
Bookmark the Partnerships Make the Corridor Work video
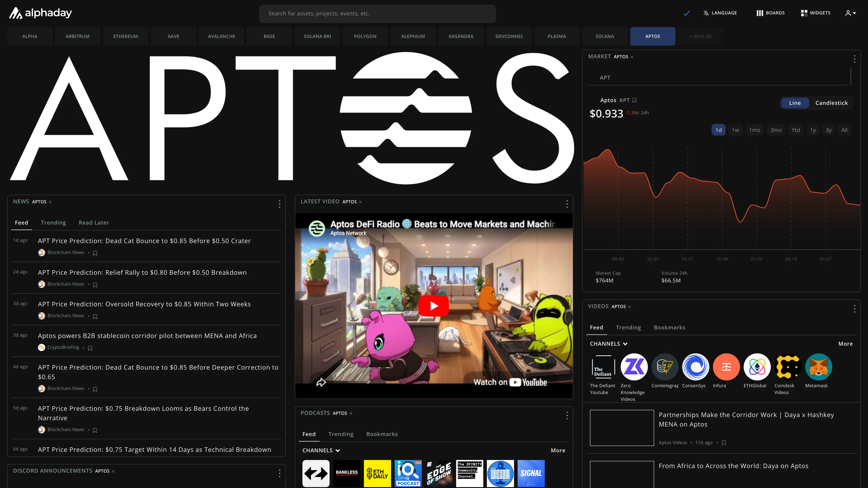point(724,443)
